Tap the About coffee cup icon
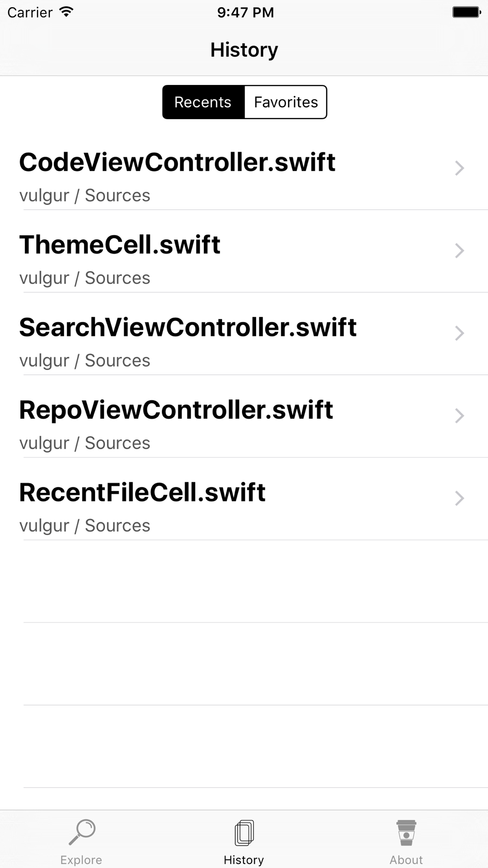Screen dimensions: 488x868 (x=406, y=832)
